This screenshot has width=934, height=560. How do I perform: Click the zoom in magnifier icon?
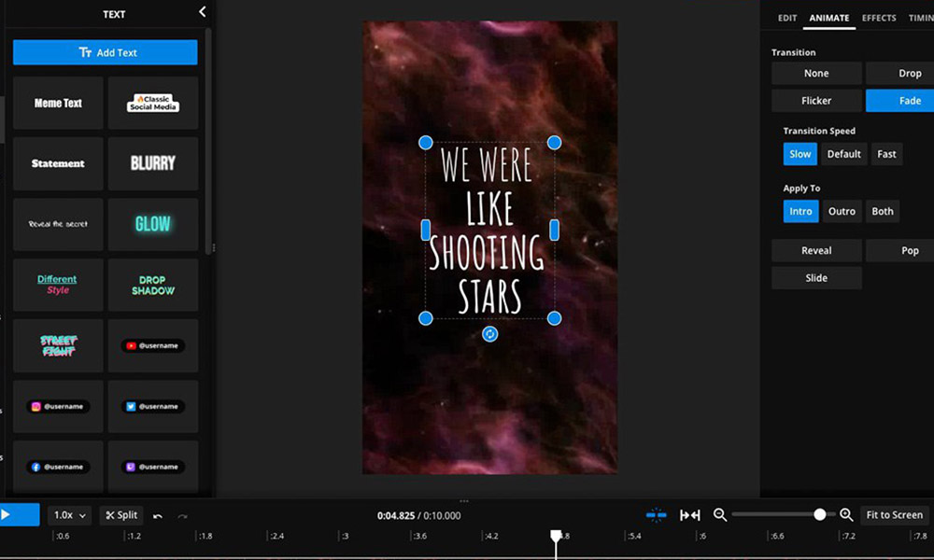tap(846, 515)
